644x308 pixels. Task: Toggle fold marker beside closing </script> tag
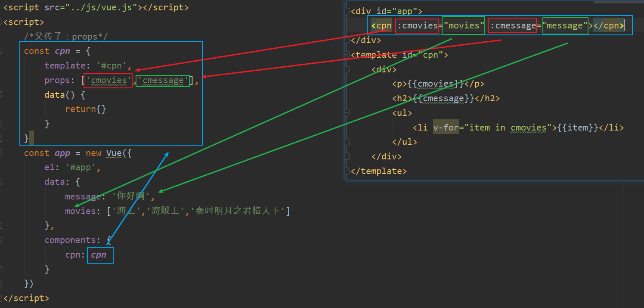click(x=1, y=298)
